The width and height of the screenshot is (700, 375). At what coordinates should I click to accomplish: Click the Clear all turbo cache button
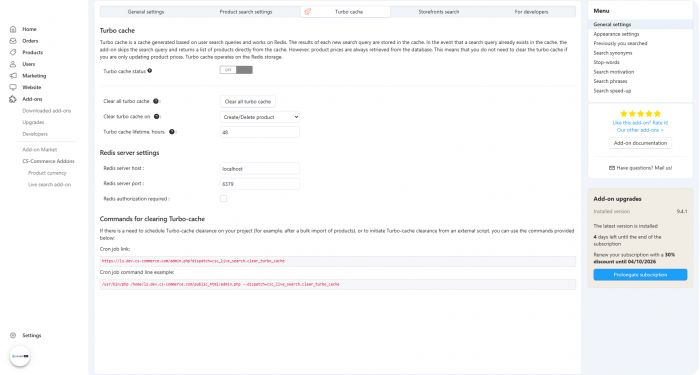(248, 101)
